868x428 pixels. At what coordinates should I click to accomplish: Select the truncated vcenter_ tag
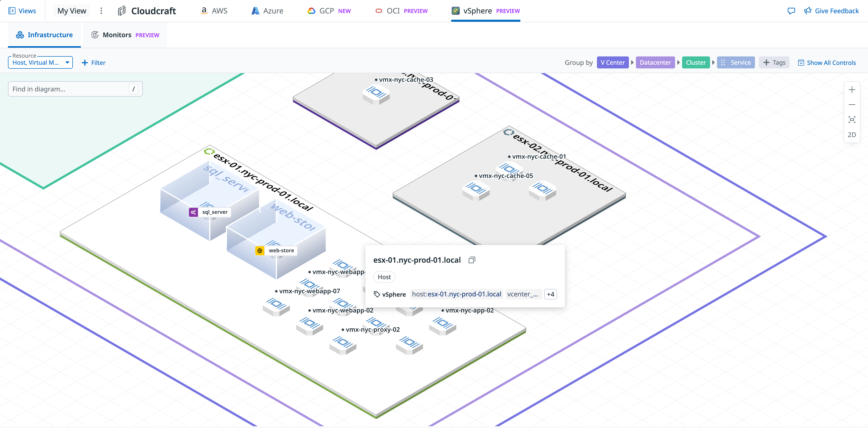pos(523,294)
